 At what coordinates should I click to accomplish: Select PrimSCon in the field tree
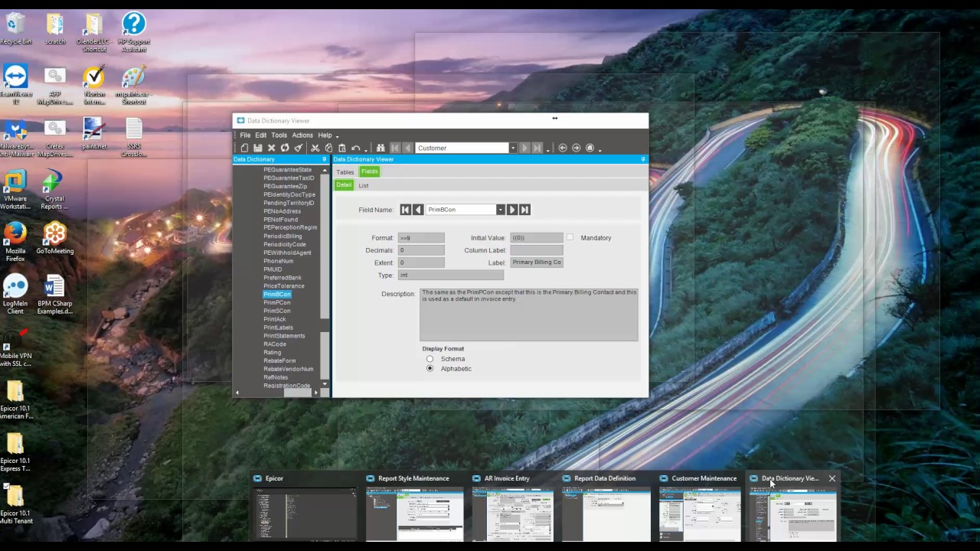tap(276, 311)
